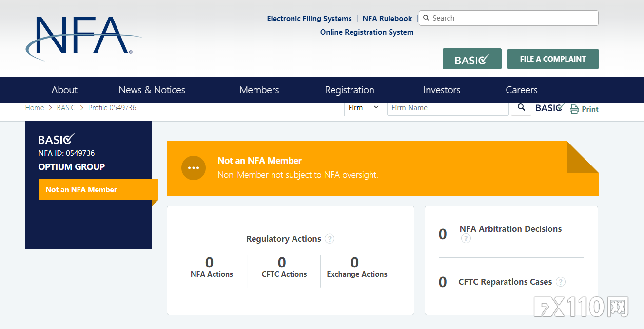Open the NFA Rulebook link

387,19
